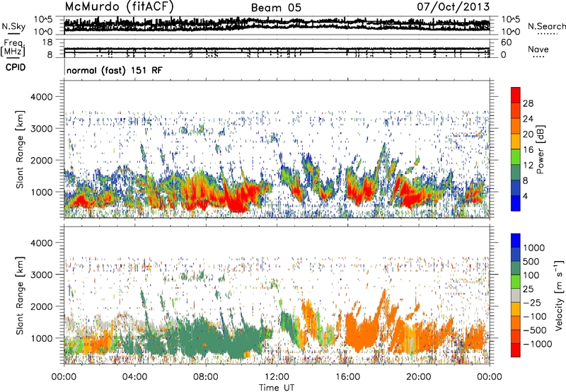Click the CPID row label

point(16,67)
